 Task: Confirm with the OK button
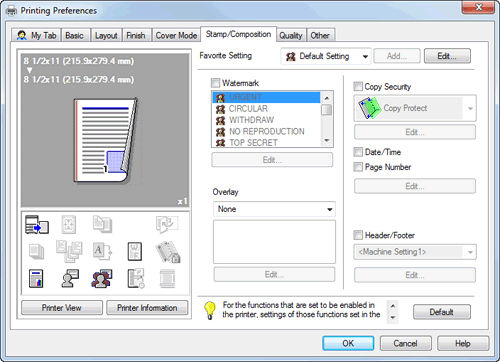point(348,343)
